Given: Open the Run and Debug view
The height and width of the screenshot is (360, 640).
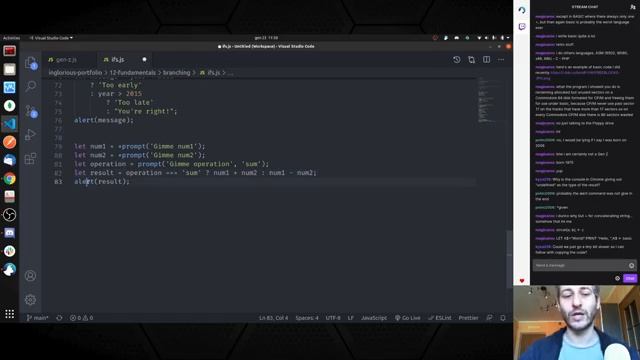Looking at the screenshot, I should (x=31, y=134).
